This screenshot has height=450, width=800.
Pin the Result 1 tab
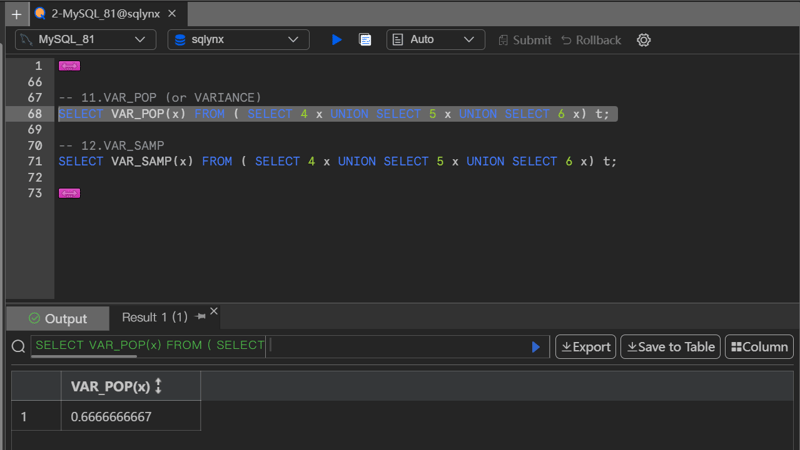201,317
